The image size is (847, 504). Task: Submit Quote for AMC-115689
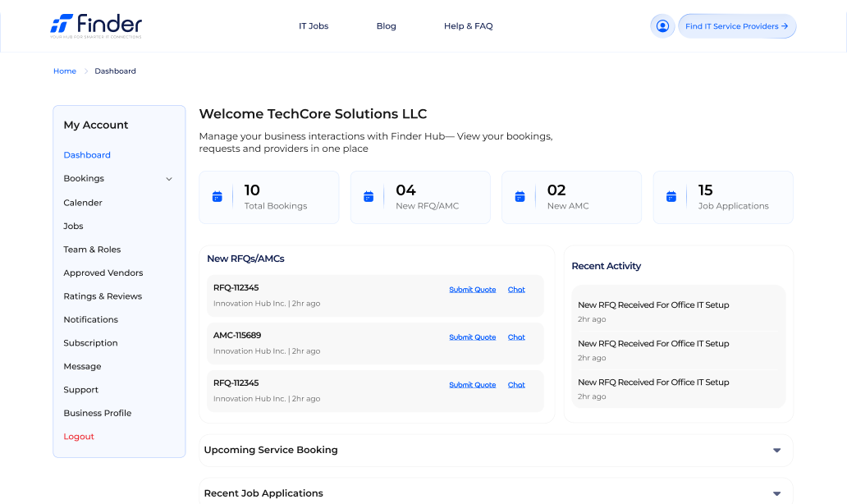(x=472, y=337)
